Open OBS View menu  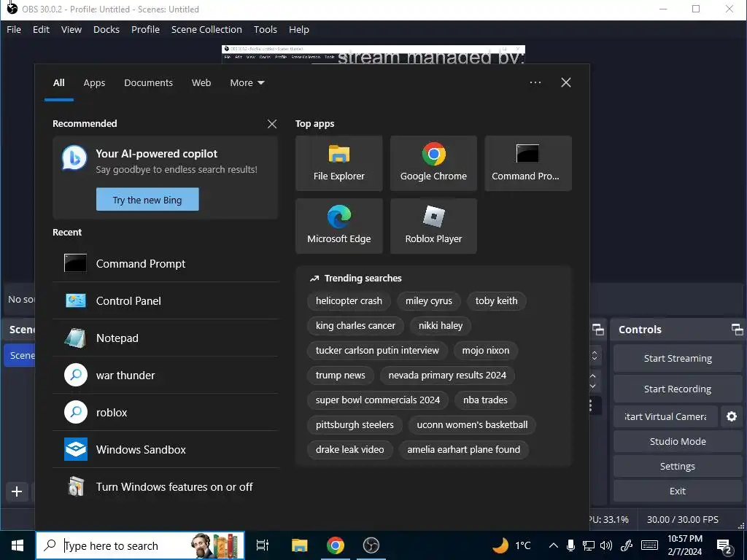(x=71, y=29)
